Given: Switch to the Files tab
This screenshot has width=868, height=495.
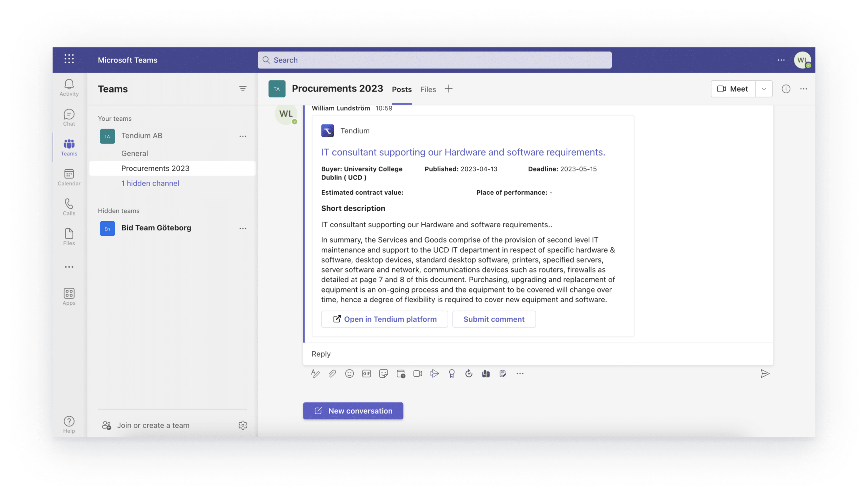Looking at the screenshot, I should click(428, 89).
